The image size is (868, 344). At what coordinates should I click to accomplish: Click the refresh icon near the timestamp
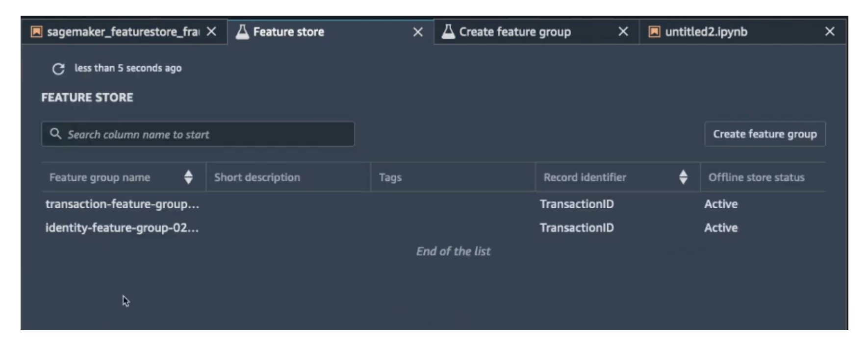(x=58, y=69)
